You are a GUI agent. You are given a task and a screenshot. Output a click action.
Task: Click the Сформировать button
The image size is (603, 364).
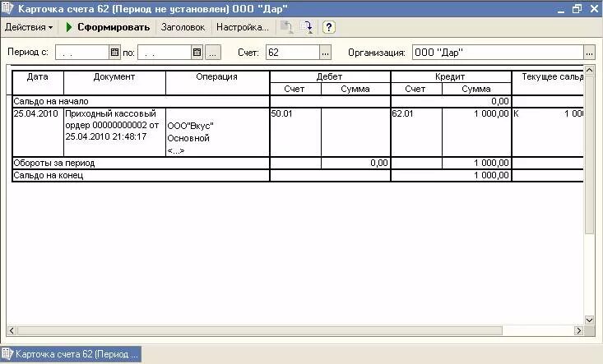[x=108, y=27]
